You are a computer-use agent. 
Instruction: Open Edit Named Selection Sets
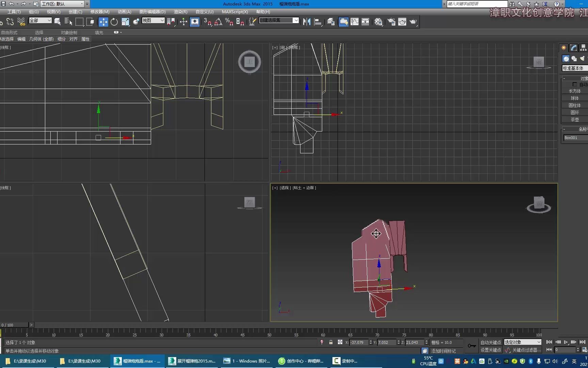click(252, 22)
